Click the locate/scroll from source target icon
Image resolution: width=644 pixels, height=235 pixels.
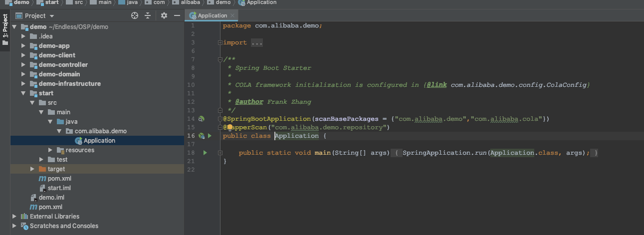[134, 15]
